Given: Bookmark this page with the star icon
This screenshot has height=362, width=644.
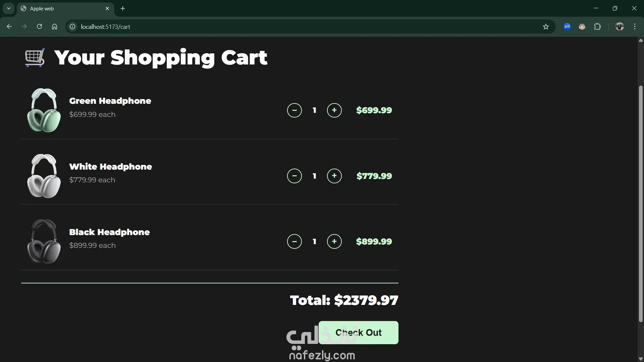Looking at the screenshot, I should point(546,27).
